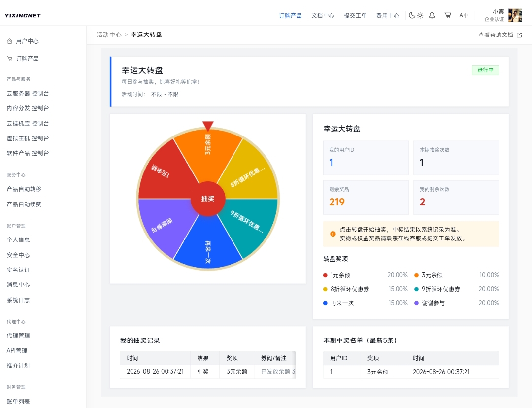Open 订购产品 in top navigation
Screen dimensions: 532x408
tap(290, 16)
